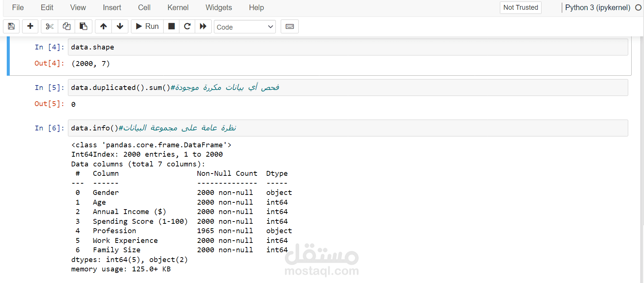Open the Help menu

click(256, 7)
